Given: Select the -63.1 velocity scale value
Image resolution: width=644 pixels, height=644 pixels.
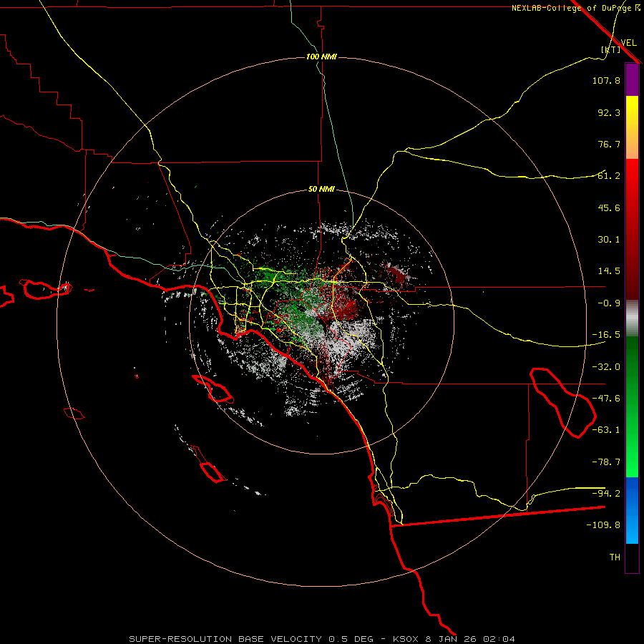Looking at the screenshot, I should pyautogui.click(x=606, y=430).
